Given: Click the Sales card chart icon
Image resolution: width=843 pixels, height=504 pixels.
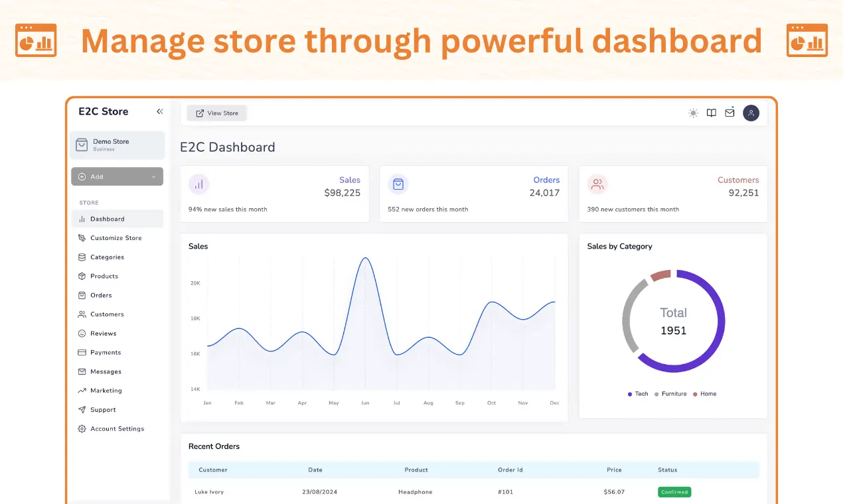Looking at the screenshot, I should [x=198, y=184].
